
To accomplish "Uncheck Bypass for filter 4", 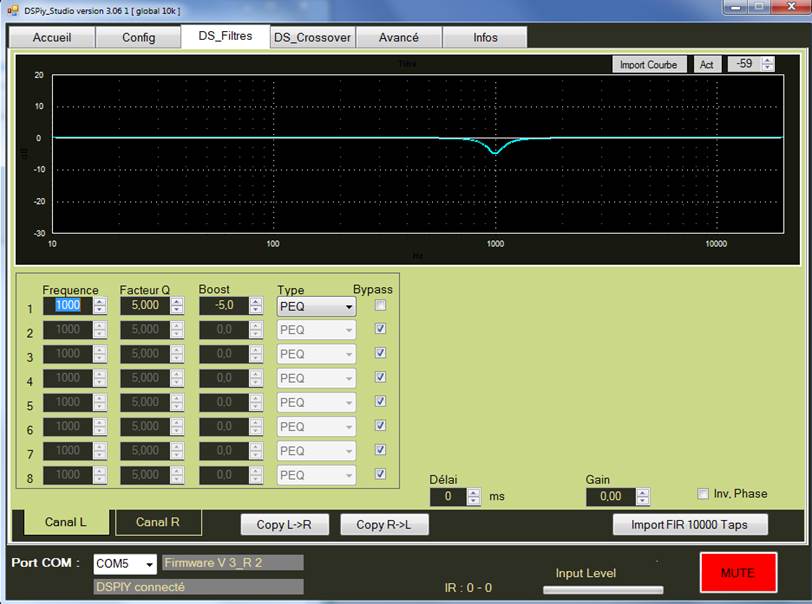I will click(380, 377).
